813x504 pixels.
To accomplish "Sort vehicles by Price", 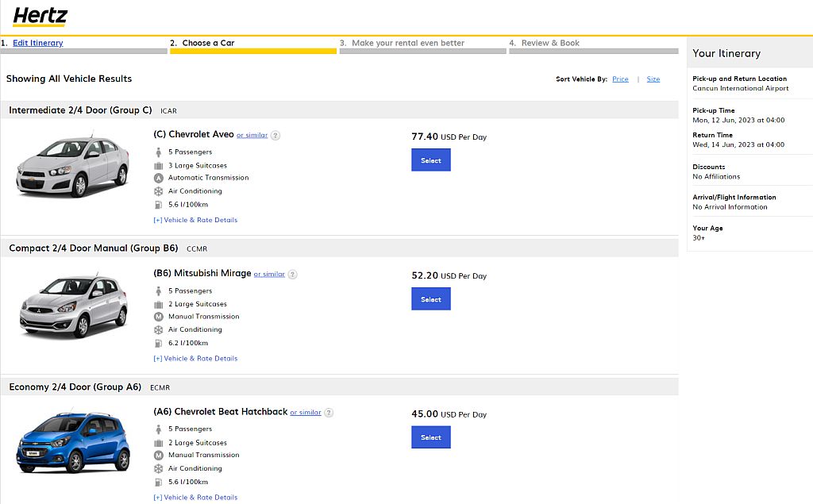I will point(620,79).
